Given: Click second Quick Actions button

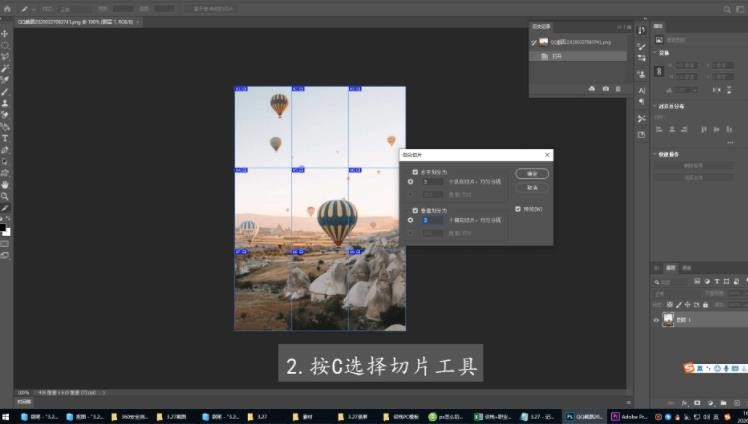Looking at the screenshot, I should coord(693,177).
